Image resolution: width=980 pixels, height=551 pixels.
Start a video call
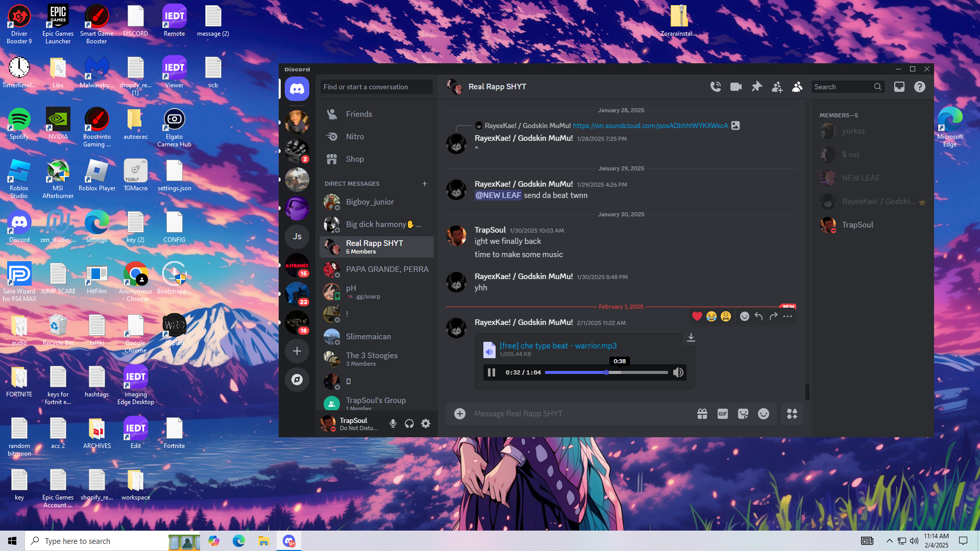click(736, 87)
